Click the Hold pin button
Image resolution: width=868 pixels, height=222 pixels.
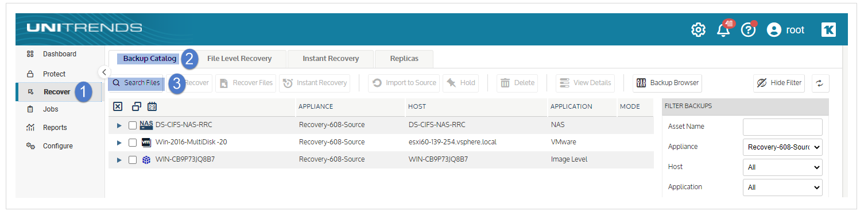point(461,83)
